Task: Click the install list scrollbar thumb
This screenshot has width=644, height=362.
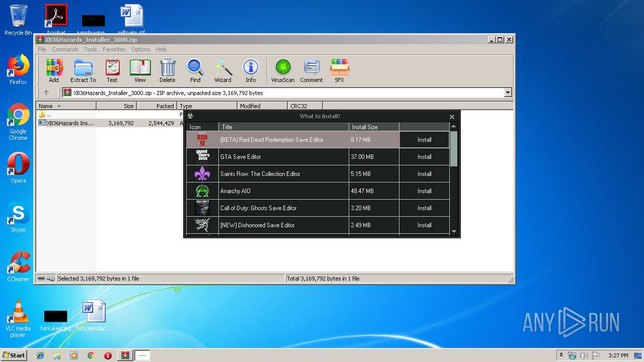Action: [454, 148]
